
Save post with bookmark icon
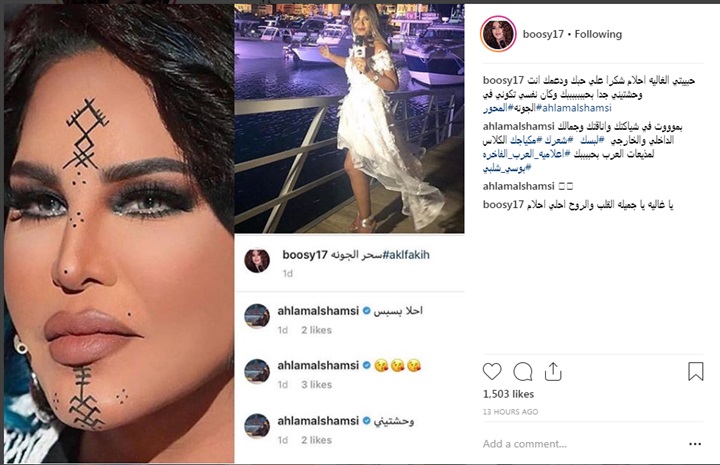696,371
